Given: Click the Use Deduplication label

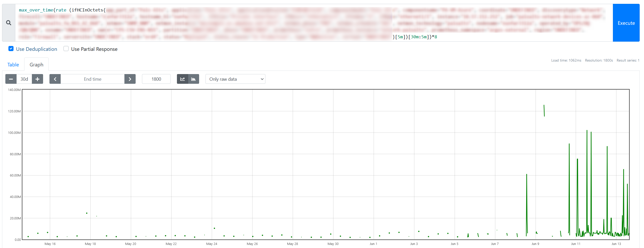Looking at the screenshot, I should [x=36, y=49].
